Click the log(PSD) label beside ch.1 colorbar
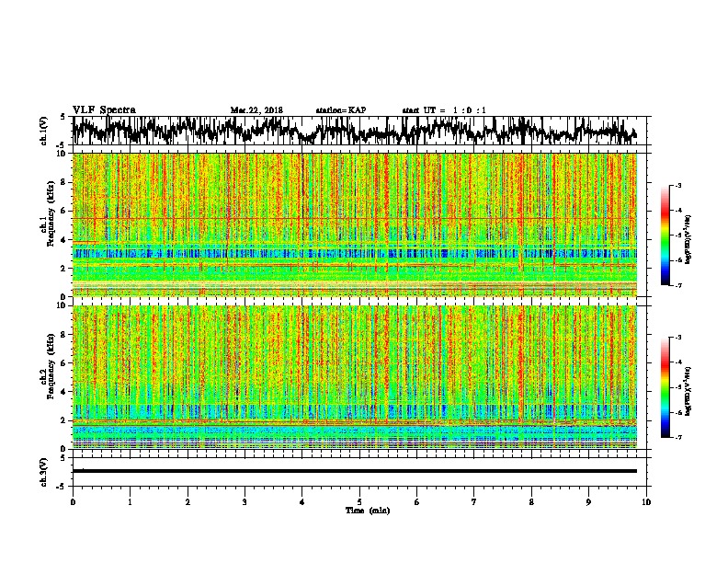 tap(688, 240)
